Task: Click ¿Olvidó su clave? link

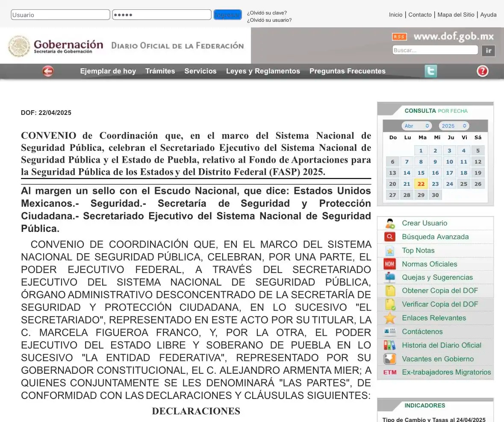Action: [267, 13]
